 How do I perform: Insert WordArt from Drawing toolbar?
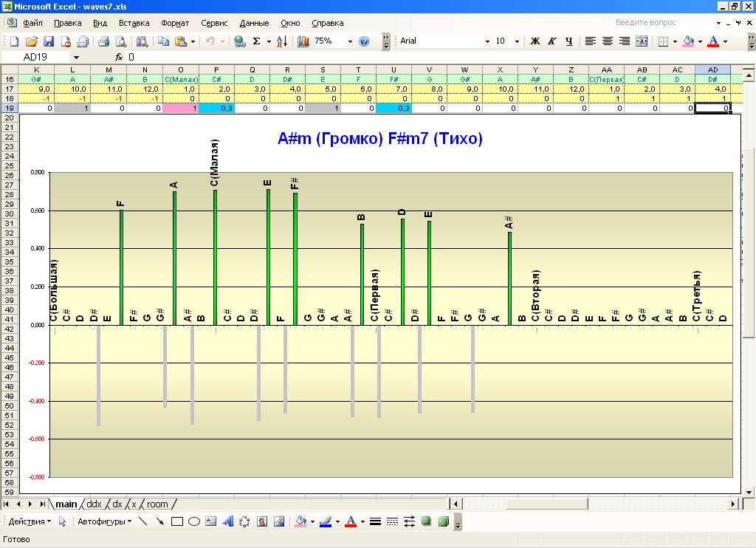228,521
